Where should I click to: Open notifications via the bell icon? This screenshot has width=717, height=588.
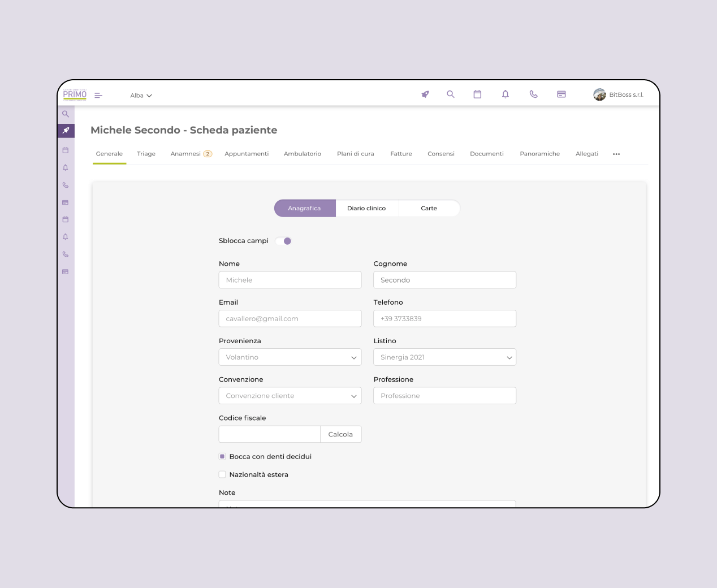[505, 94]
